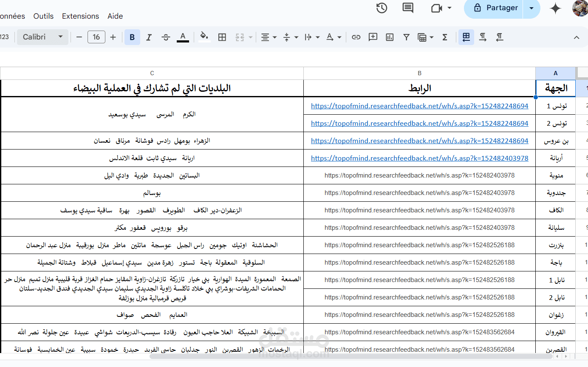The image size is (588, 367).
Task: Open version history clock icon
Action: pos(382,8)
